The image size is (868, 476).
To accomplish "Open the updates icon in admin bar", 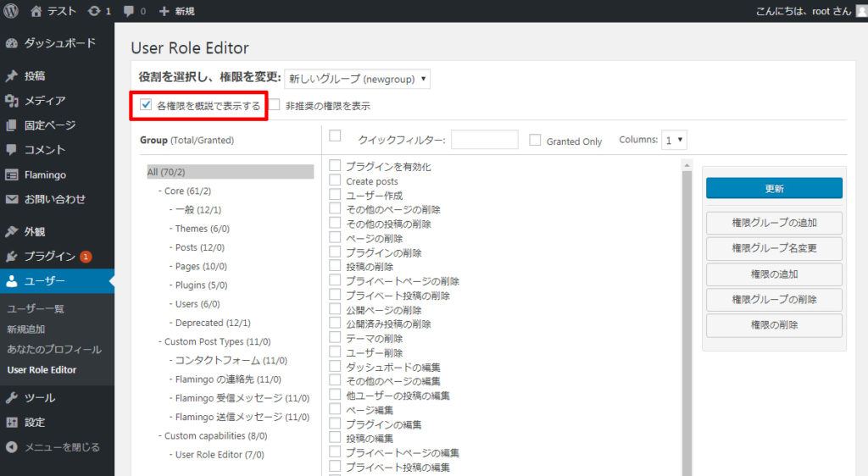I will (93, 11).
